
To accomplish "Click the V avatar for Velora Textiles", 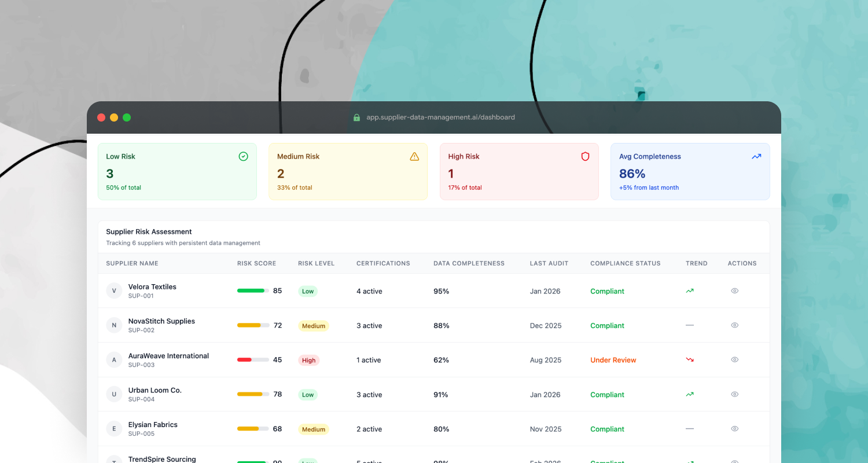I will 114,291.
